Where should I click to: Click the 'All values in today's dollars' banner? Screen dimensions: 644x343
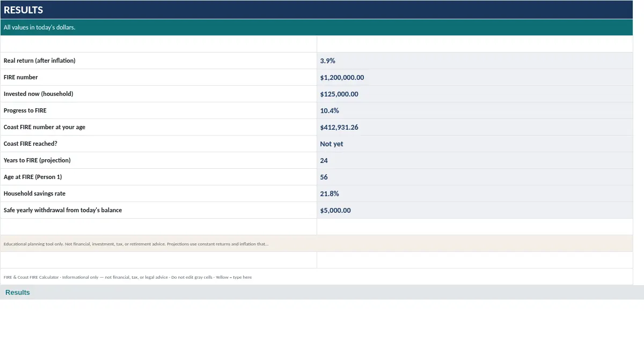coord(317,27)
